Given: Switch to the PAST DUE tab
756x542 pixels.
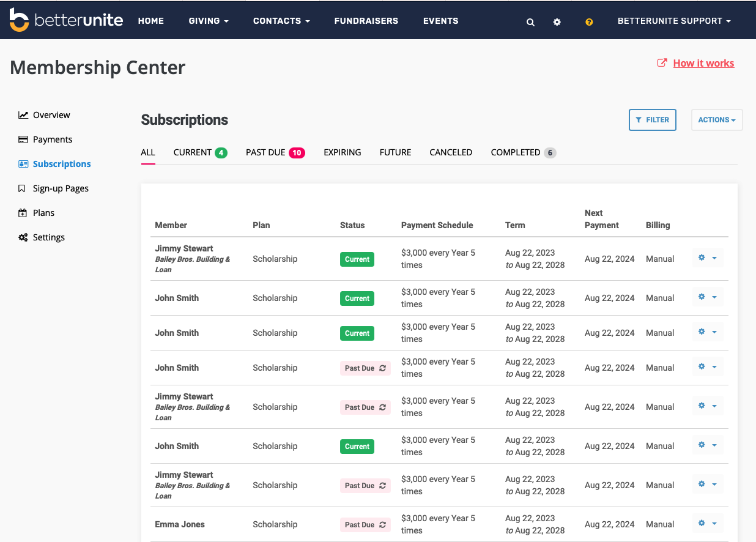Looking at the screenshot, I should pos(265,152).
